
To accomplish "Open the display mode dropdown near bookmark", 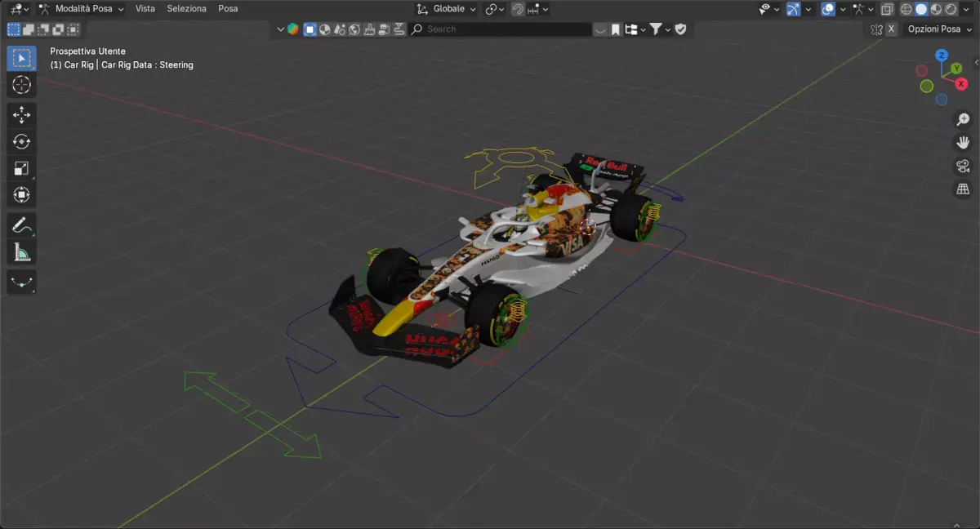I will coord(635,29).
